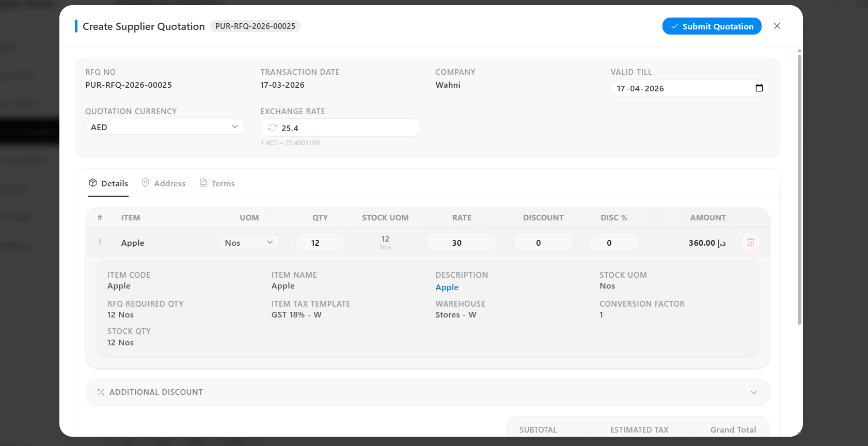Click the dialog's vertical scrollbar
The image size is (868, 446).
[x=799, y=188]
